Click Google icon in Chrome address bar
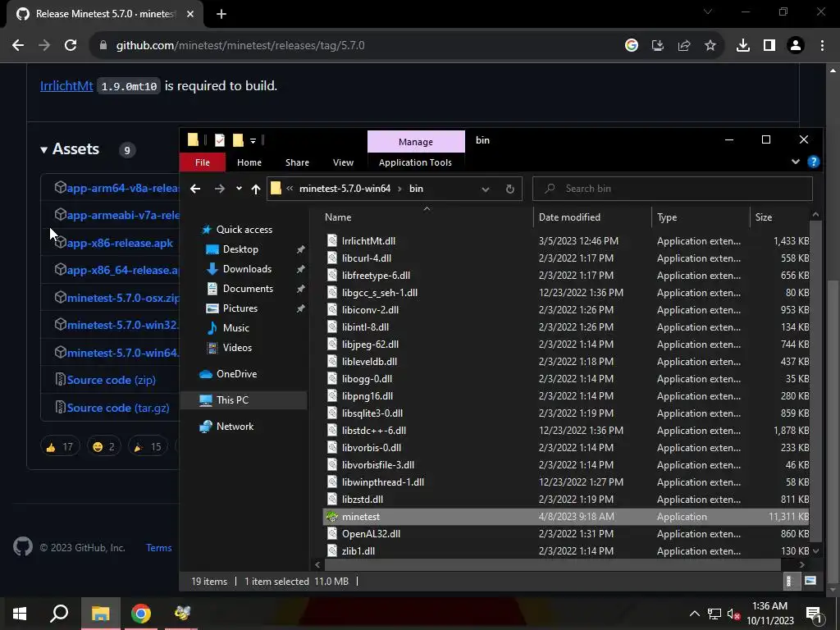The height and width of the screenshot is (630, 840). (632, 46)
